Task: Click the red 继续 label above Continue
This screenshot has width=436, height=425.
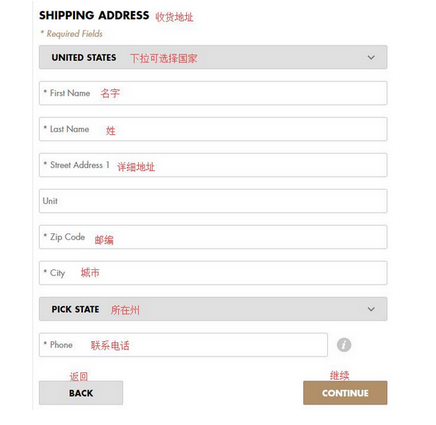Action: pos(340,375)
